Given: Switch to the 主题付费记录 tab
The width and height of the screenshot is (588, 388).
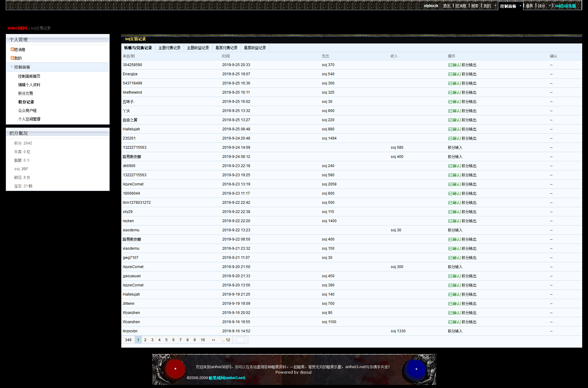Looking at the screenshot, I should coord(169,48).
